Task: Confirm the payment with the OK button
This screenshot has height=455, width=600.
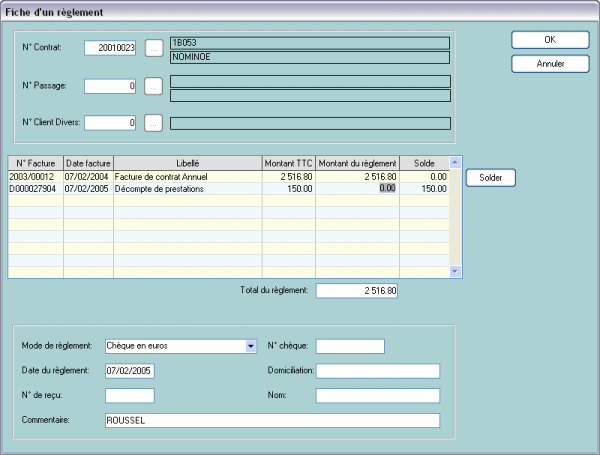Action: 550,40
